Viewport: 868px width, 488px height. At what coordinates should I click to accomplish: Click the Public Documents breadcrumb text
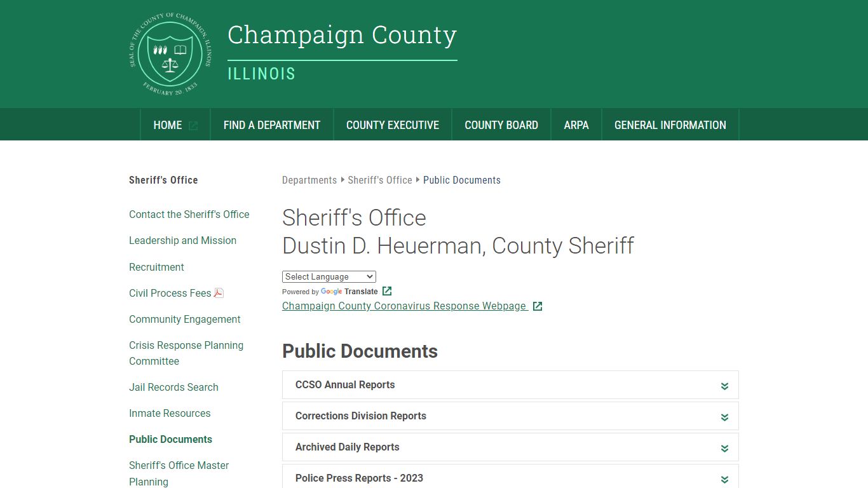click(462, 180)
